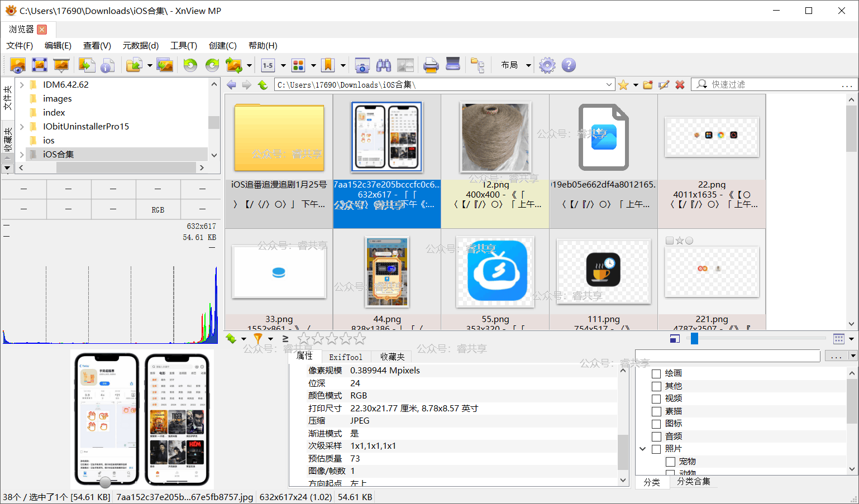Open the address path dropdown arrow
859x504 pixels.
[x=609, y=85]
